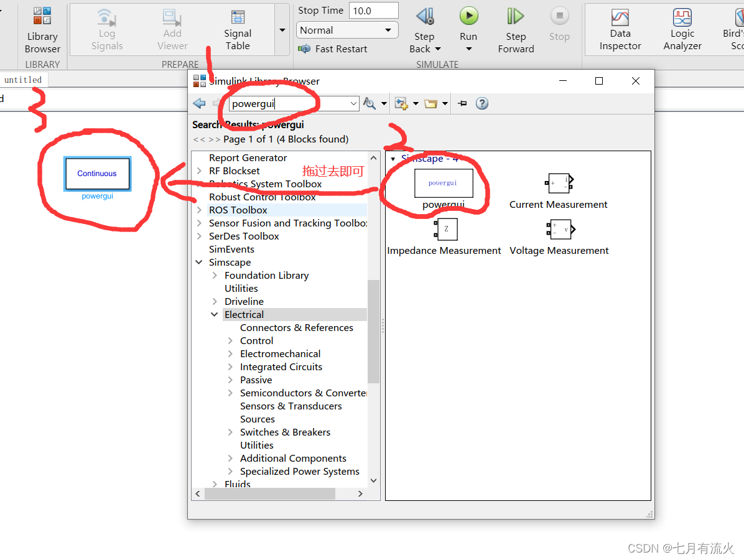The image size is (744, 560).
Task: Click the tree scroll down arrow
Action: pyautogui.click(x=373, y=481)
